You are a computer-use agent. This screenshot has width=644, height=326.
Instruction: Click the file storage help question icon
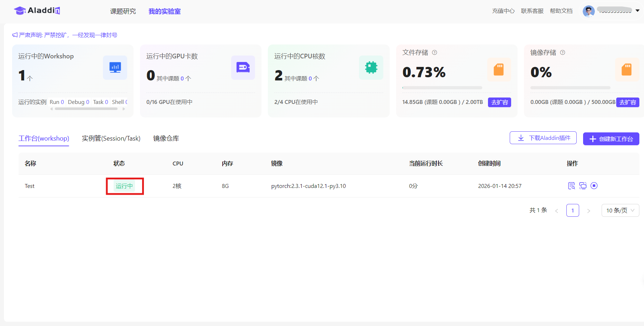tap(435, 53)
